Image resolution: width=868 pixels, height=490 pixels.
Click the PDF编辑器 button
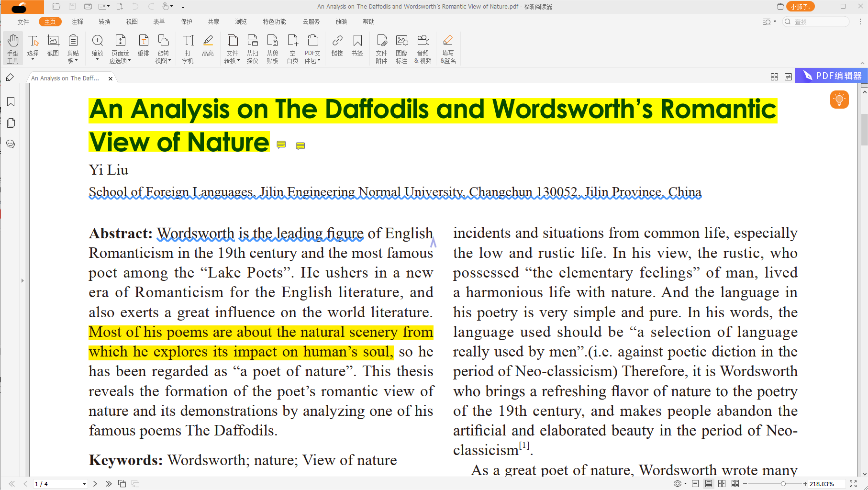click(x=832, y=76)
